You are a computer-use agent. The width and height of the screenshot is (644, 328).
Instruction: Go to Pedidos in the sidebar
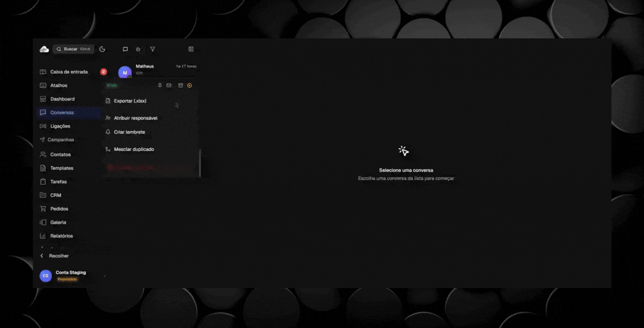(69, 209)
